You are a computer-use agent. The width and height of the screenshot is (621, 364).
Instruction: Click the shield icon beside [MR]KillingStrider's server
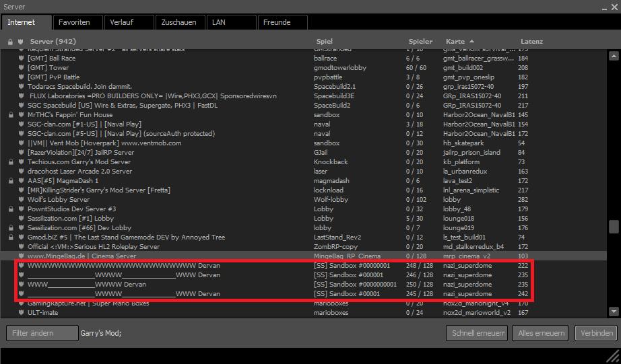[x=21, y=190]
